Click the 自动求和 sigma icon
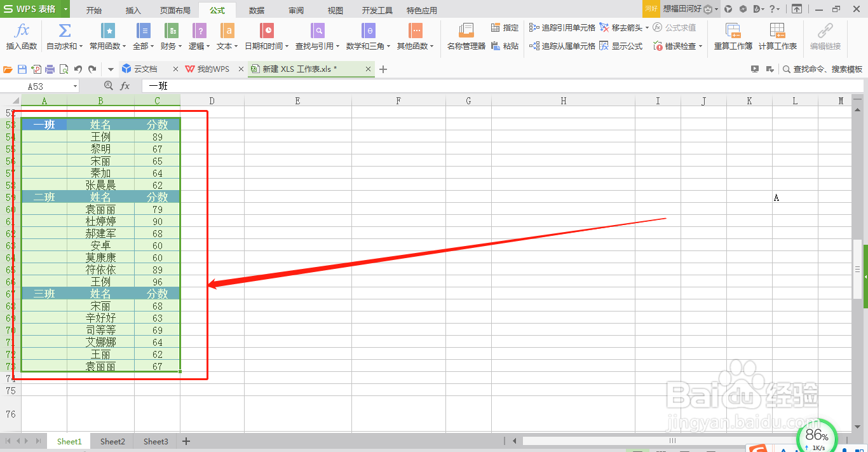 click(64, 31)
